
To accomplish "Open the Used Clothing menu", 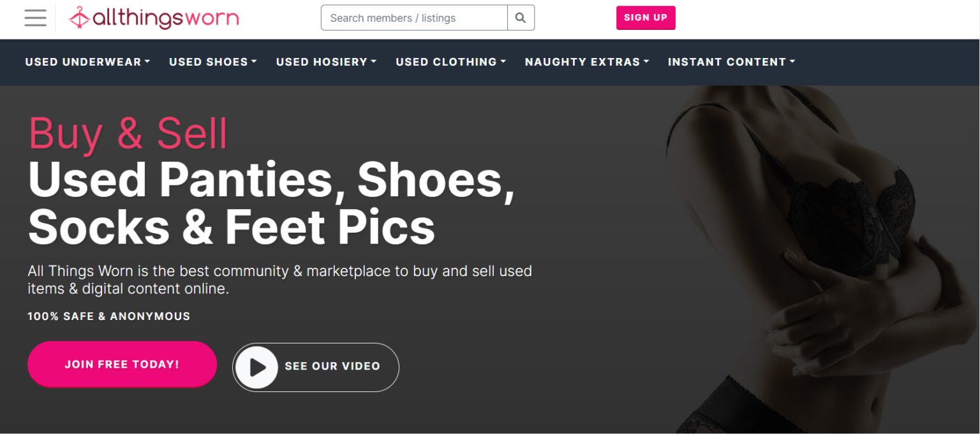I will [450, 62].
